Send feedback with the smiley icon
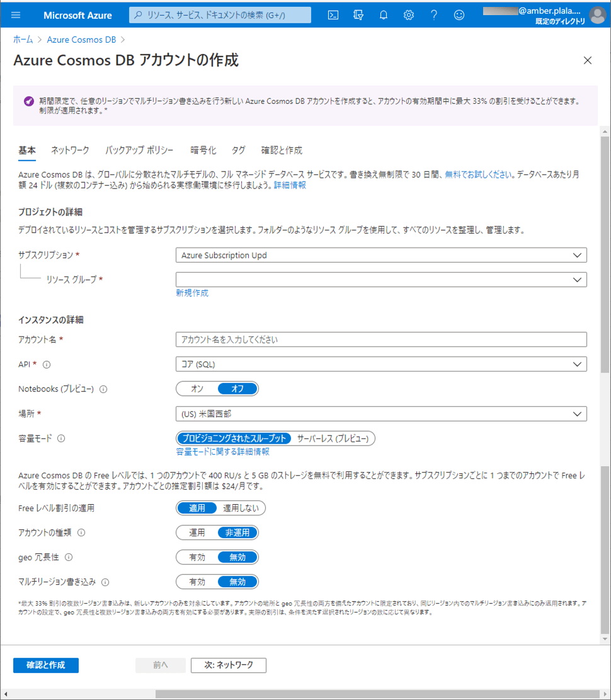Screen dimensions: 611x700 (459, 15)
